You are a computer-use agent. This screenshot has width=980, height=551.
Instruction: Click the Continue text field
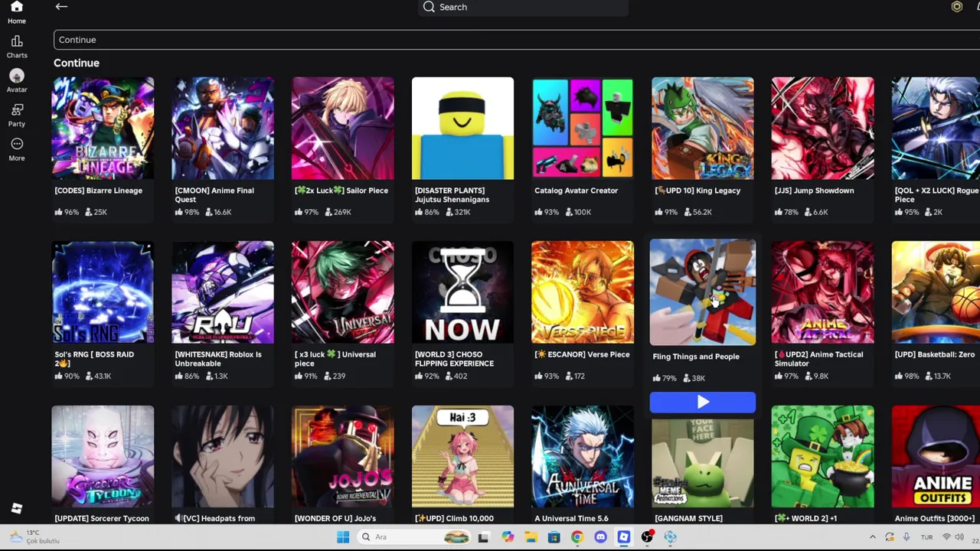click(517, 40)
